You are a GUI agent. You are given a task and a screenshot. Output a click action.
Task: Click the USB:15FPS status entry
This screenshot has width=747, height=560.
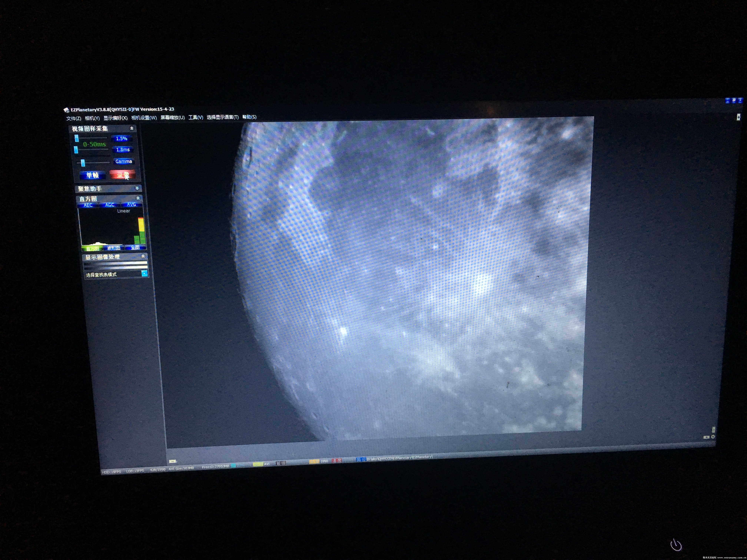[x=135, y=471]
